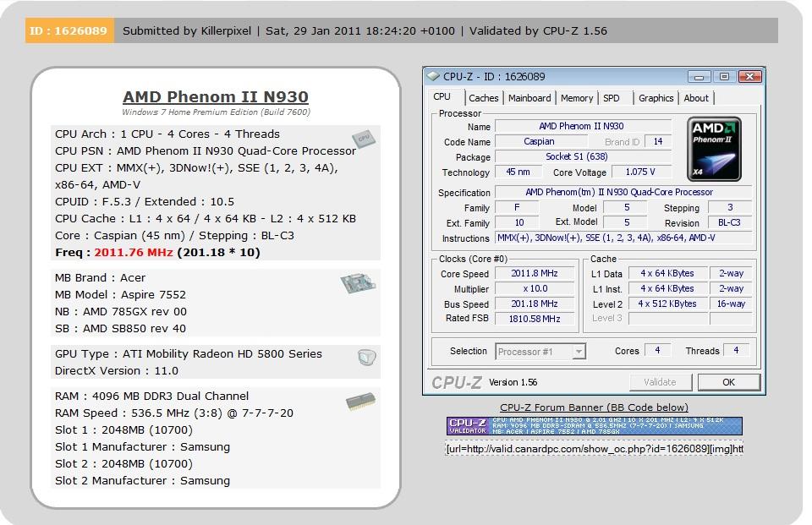Click the OK button
Image resolution: width=812 pixels, height=525 pixels.
[728, 382]
